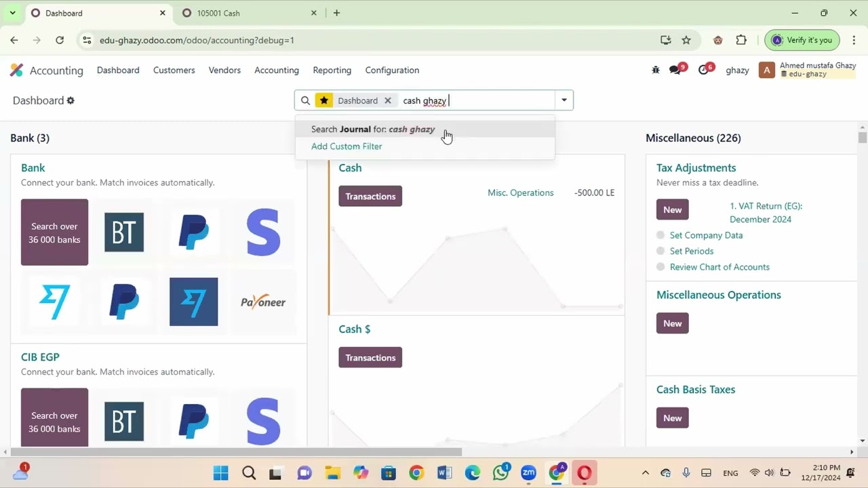This screenshot has width=868, height=488.
Task: Click Add Custom Filter option
Action: [x=347, y=146]
